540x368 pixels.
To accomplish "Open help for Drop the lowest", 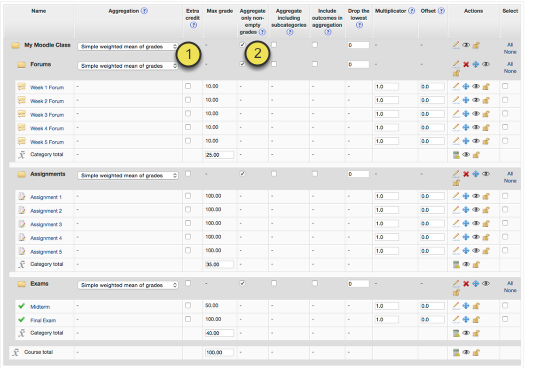I will pyautogui.click(x=359, y=25).
